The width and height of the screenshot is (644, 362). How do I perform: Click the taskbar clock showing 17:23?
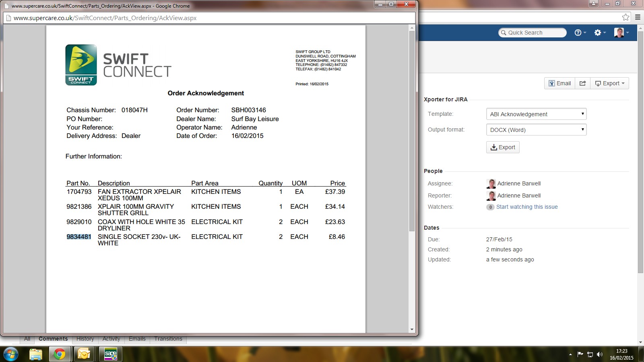tap(621, 351)
